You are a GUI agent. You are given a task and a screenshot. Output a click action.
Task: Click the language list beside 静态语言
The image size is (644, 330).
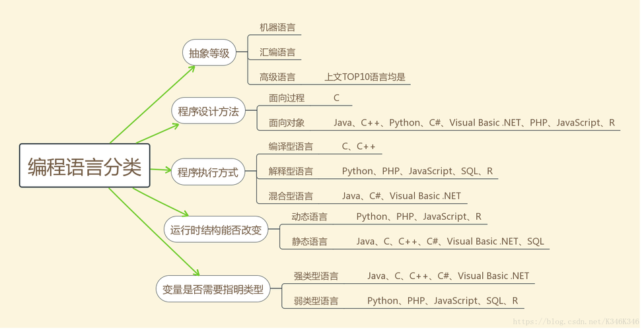pyautogui.click(x=450, y=242)
